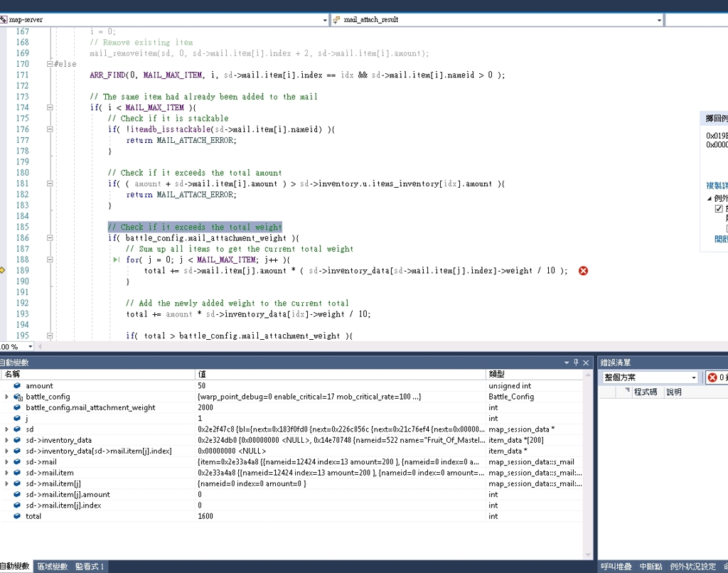Open the Autos panel window options dropdown
This screenshot has height=573, width=728.
pos(567,363)
